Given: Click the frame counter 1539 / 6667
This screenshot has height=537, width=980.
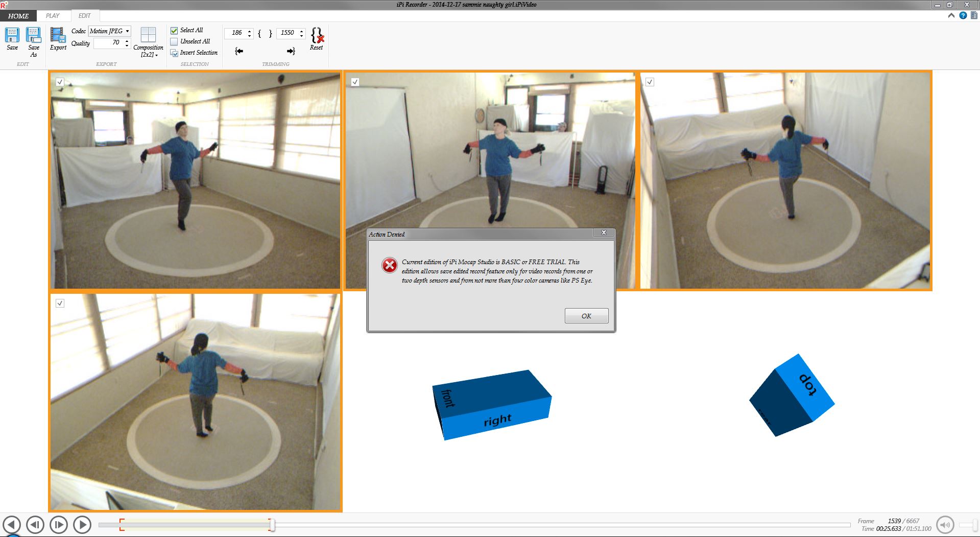Looking at the screenshot, I should point(903,521).
